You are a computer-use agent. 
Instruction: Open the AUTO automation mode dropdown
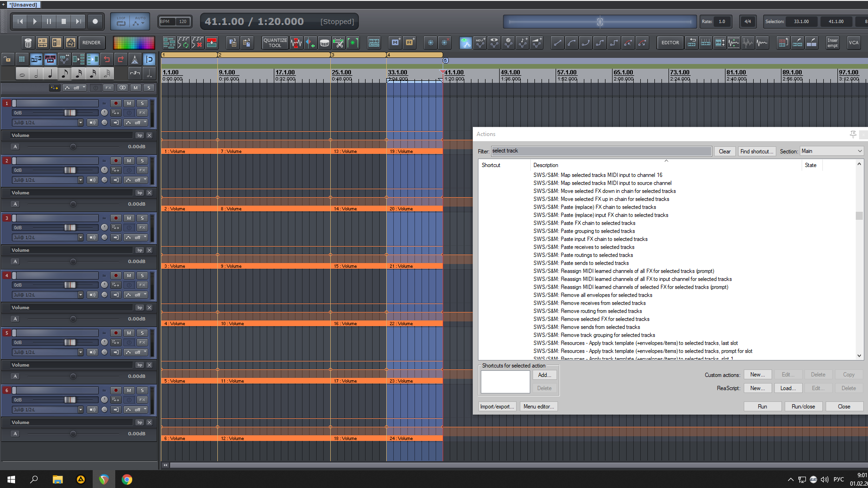[x=140, y=21]
